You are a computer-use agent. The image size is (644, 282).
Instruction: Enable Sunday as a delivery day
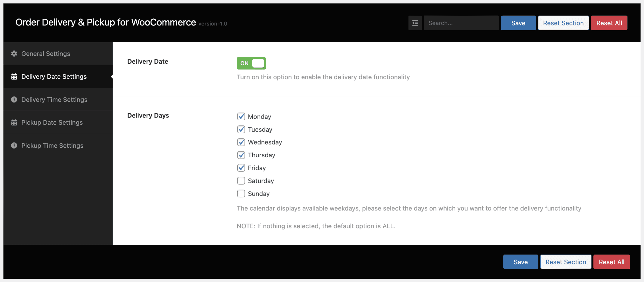tap(241, 193)
